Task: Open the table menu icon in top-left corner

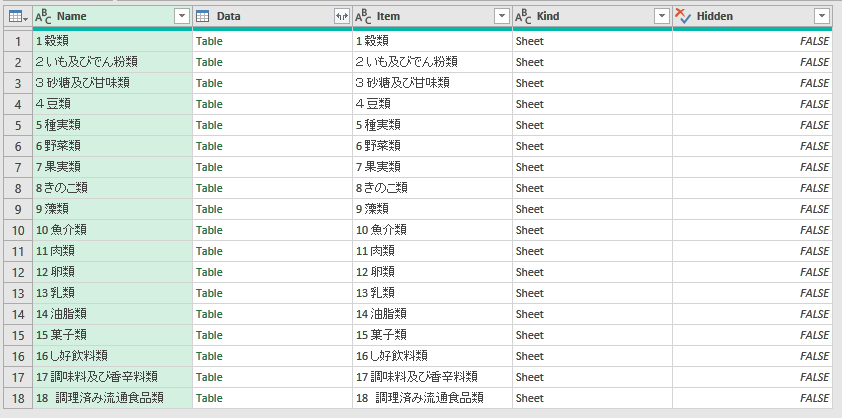Action: click(x=18, y=17)
